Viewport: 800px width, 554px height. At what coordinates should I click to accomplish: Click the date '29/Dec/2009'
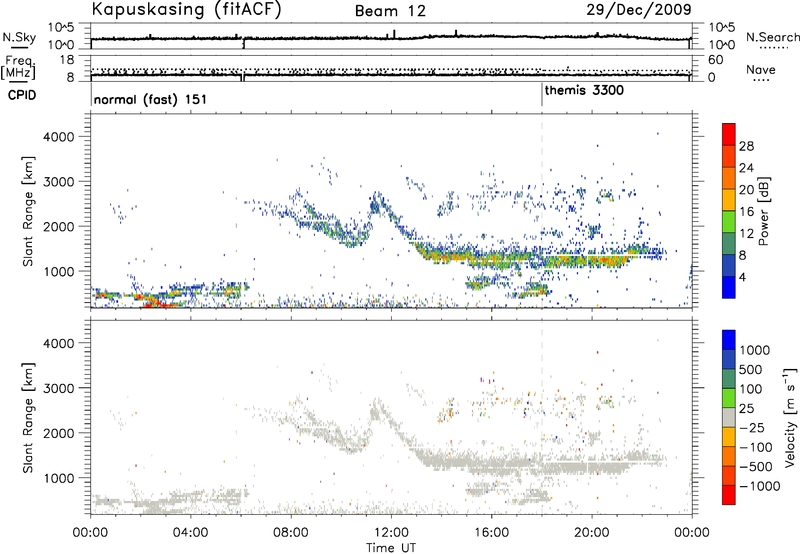tap(639, 10)
